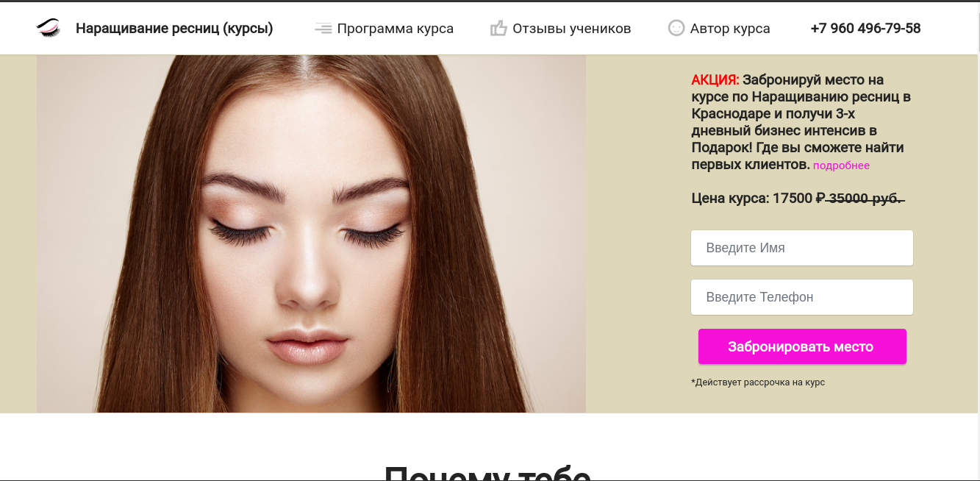Click the crossed-out 35000 руб. price
This screenshot has width=980, height=481.
click(x=860, y=198)
